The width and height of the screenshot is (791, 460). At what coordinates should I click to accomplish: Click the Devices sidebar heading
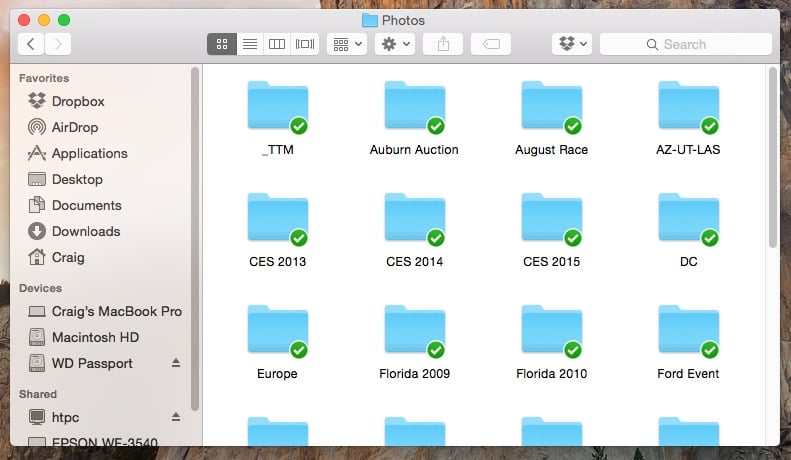[x=40, y=289]
